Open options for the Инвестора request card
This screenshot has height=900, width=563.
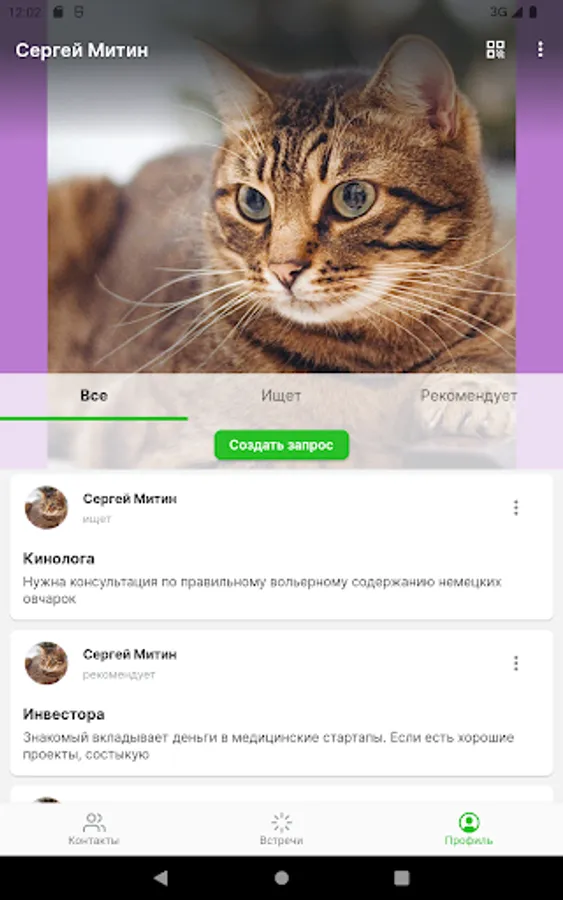click(x=515, y=663)
